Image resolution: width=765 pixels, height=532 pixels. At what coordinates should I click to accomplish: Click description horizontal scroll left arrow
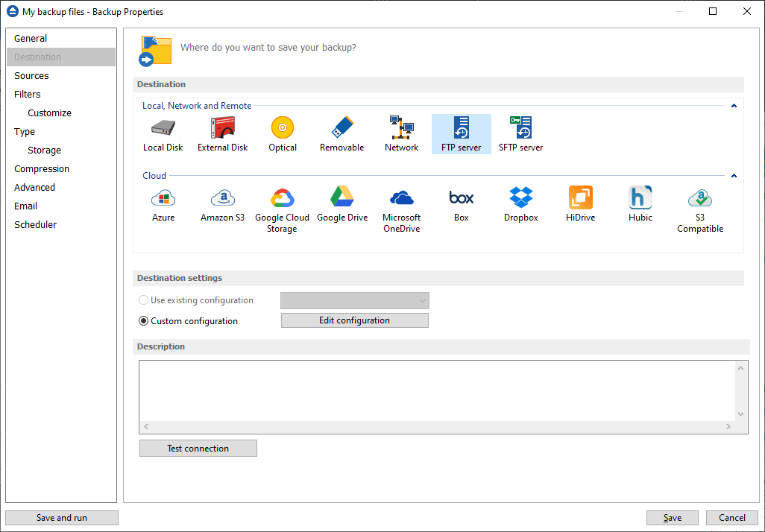(x=146, y=427)
